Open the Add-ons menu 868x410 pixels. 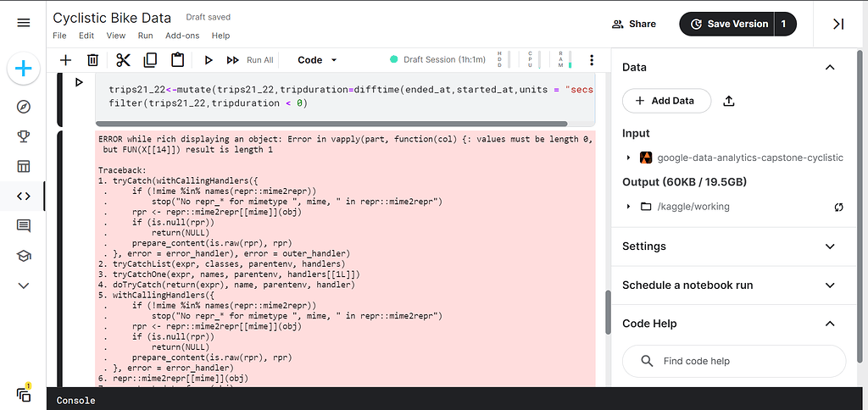pyautogui.click(x=182, y=36)
